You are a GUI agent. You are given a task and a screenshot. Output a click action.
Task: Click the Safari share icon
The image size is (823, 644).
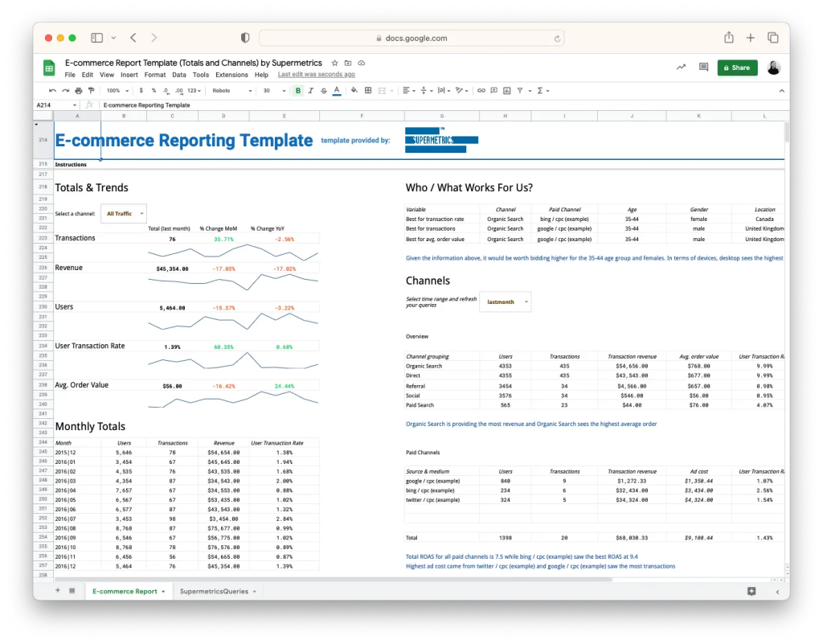click(729, 38)
